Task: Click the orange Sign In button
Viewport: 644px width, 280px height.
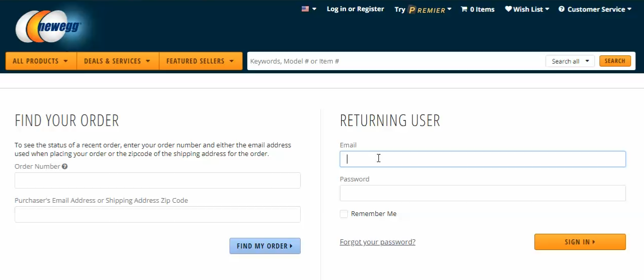Action: (x=580, y=242)
